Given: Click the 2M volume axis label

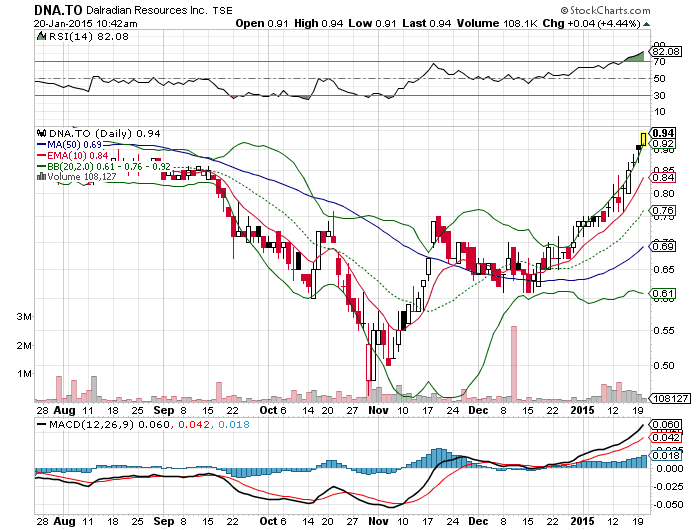Looking at the screenshot, I should (x=24, y=346).
